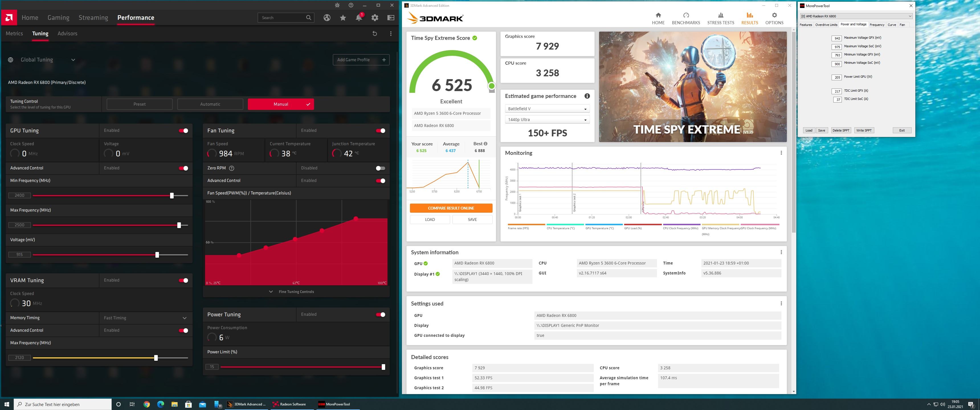This screenshot has height=410, width=980.
Task: Click GPU Min Frequency slider handle
Action: tap(172, 196)
